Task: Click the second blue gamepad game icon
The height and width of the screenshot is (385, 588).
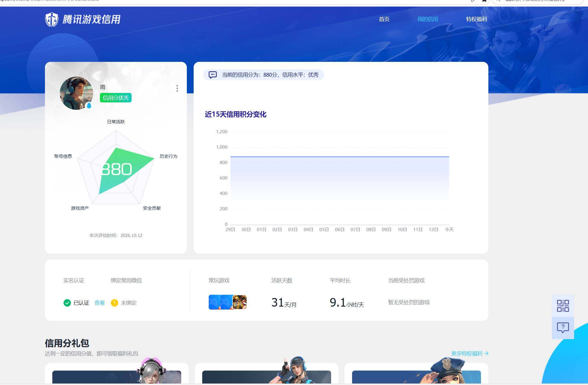Action: click(x=226, y=302)
